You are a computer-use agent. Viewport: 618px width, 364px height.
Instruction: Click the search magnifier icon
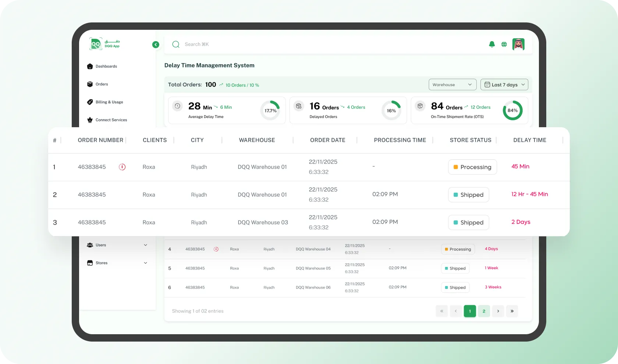[x=176, y=44]
